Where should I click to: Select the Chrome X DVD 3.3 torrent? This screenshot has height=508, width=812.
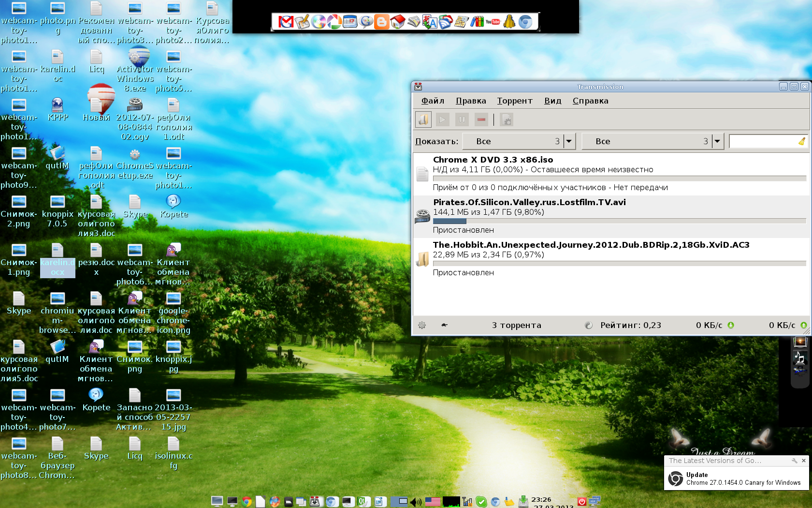[493, 160]
